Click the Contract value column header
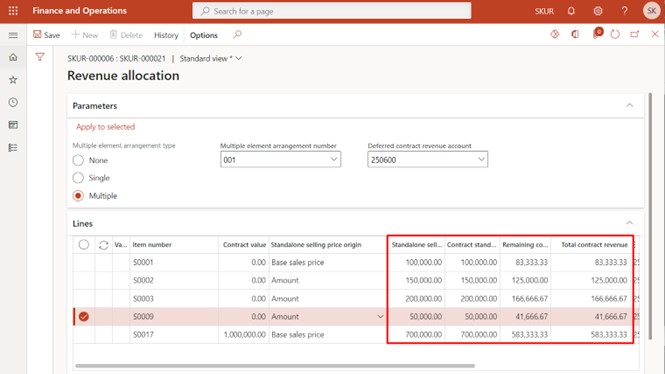The height and width of the screenshot is (374, 665). pos(244,245)
